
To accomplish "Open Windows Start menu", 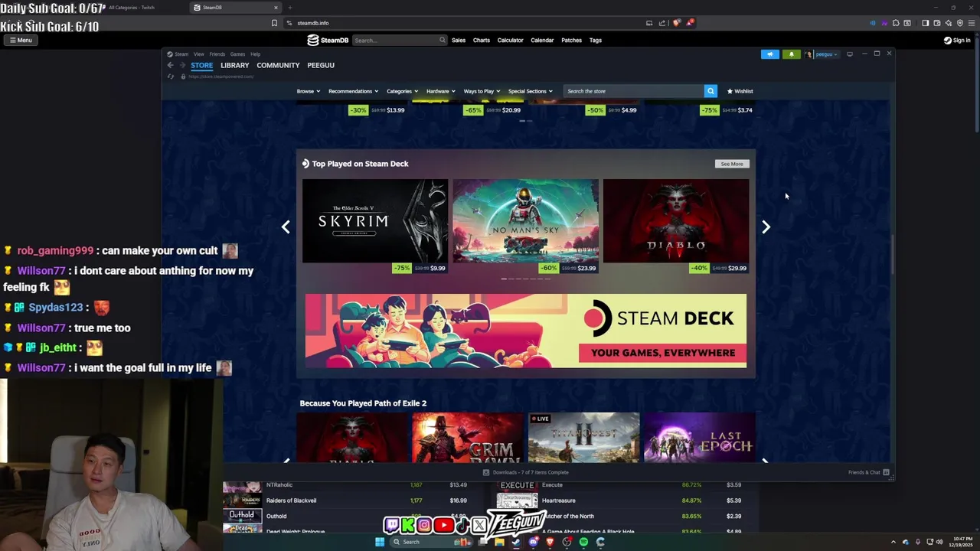I will 379,542.
